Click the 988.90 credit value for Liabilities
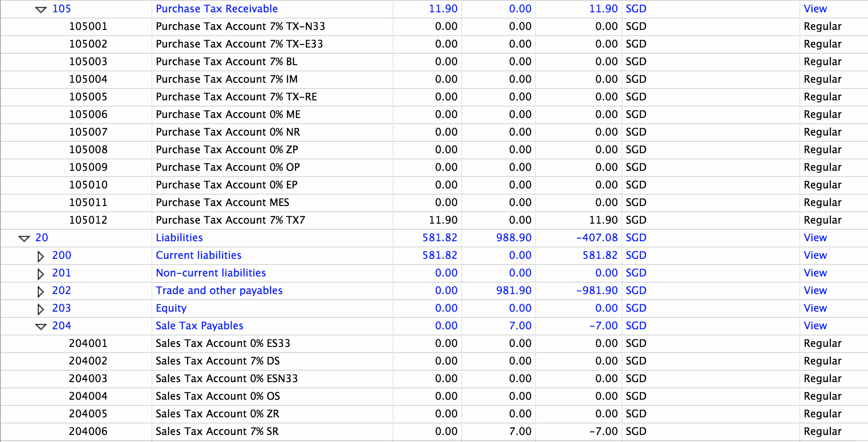The image size is (868, 442). click(x=514, y=238)
